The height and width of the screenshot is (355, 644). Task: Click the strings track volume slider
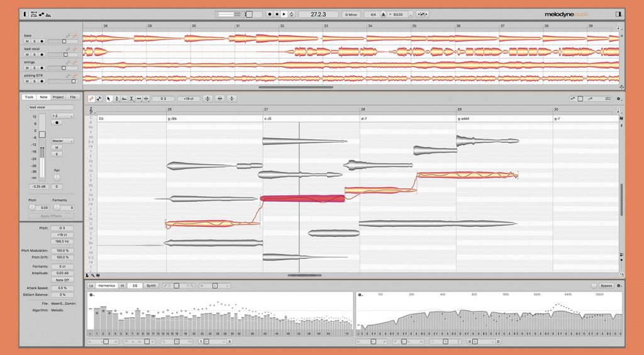pyautogui.click(x=62, y=68)
